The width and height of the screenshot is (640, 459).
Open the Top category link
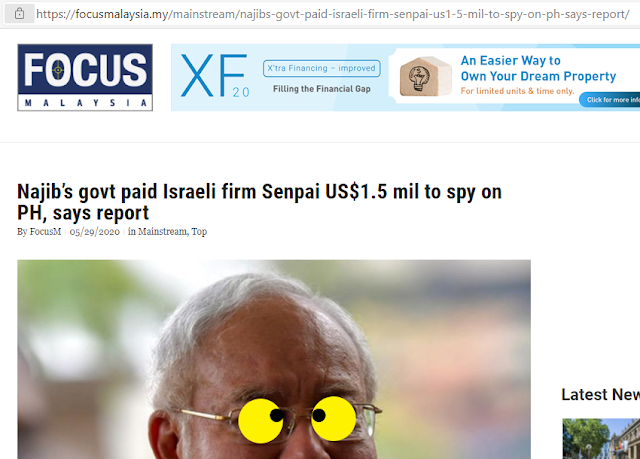pos(199,232)
